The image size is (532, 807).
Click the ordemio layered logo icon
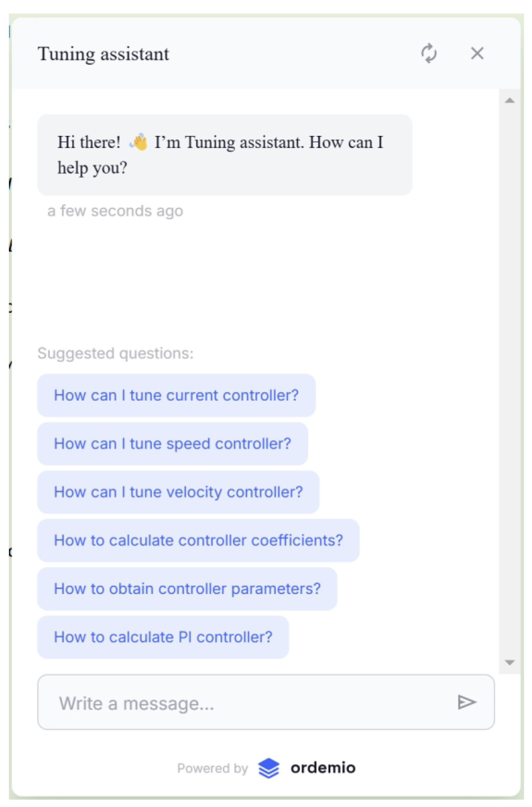(268, 768)
